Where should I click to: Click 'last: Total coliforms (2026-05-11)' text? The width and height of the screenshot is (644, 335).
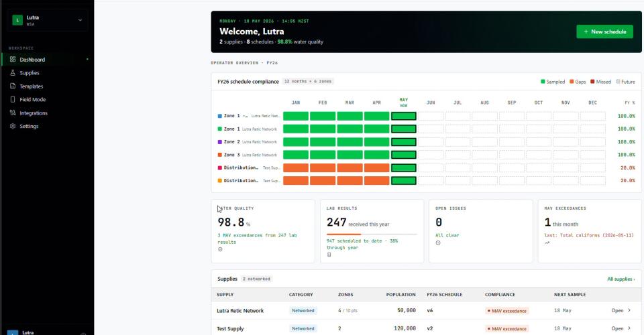tap(589, 235)
